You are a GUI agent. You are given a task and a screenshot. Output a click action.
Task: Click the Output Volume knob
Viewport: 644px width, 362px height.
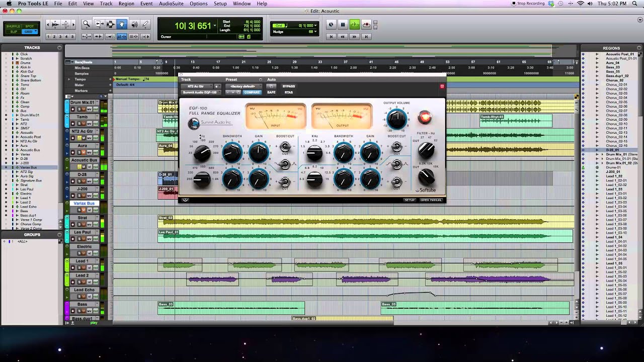pos(396,119)
